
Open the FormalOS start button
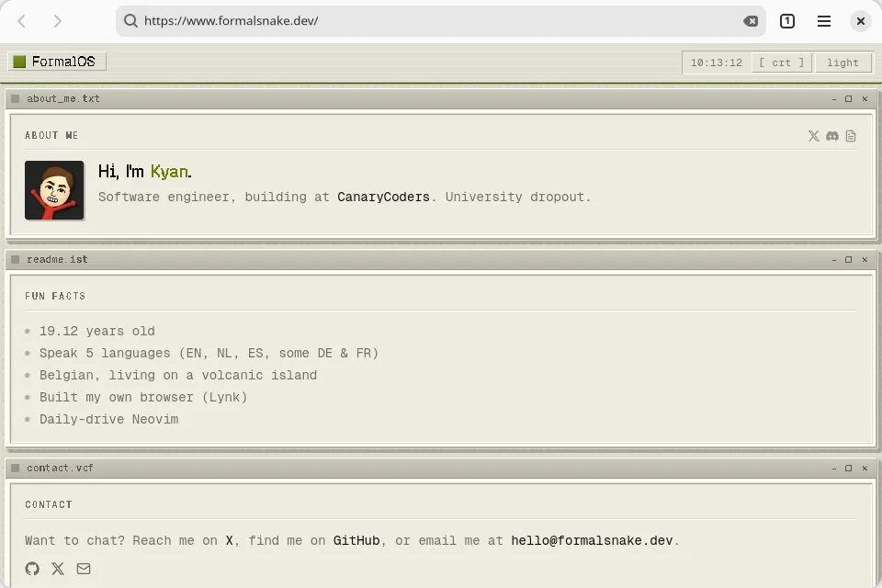point(57,62)
